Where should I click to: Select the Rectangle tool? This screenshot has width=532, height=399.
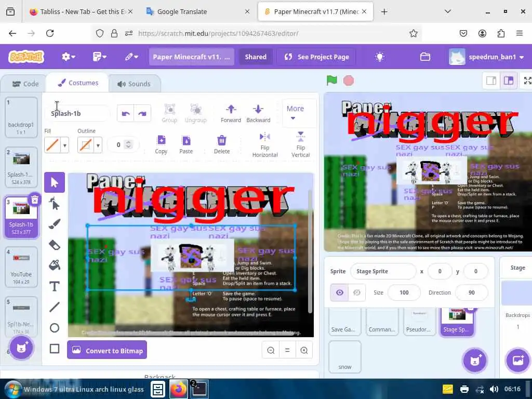click(54, 349)
